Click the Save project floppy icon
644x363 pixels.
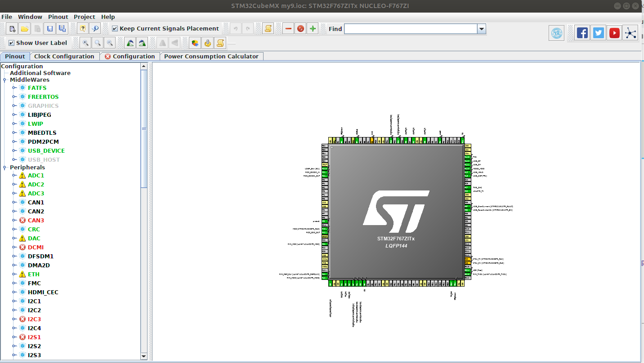click(50, 29)
